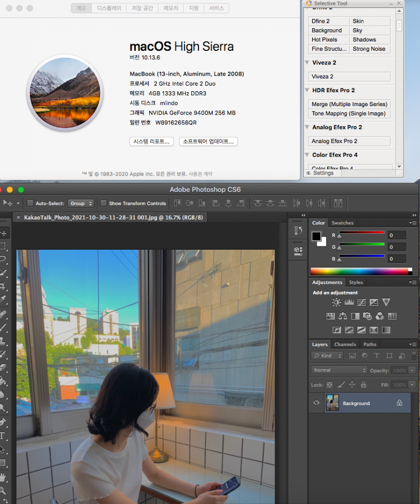Screen dimensions: 420x504
Task: Click Tone Mapping (Single Image) button
Action: [349, 113]
